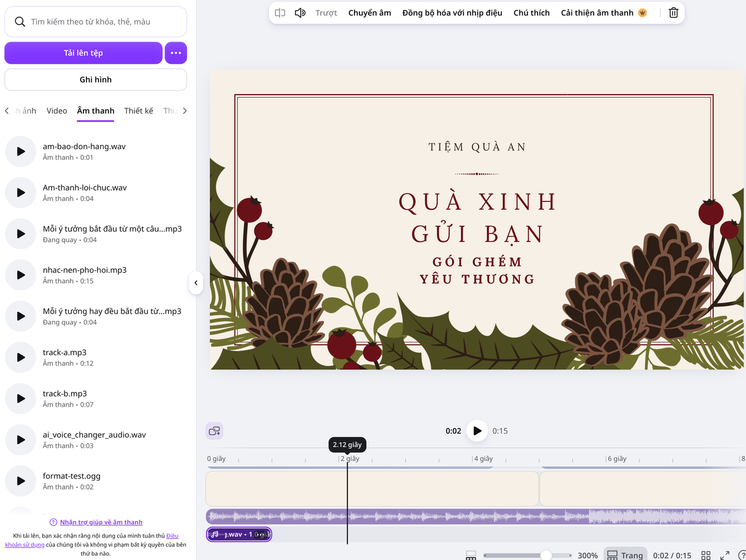Viewport: 746px width, 560px height.
Task: Select the second page clip on the timeline
Action: click(643, 488)
